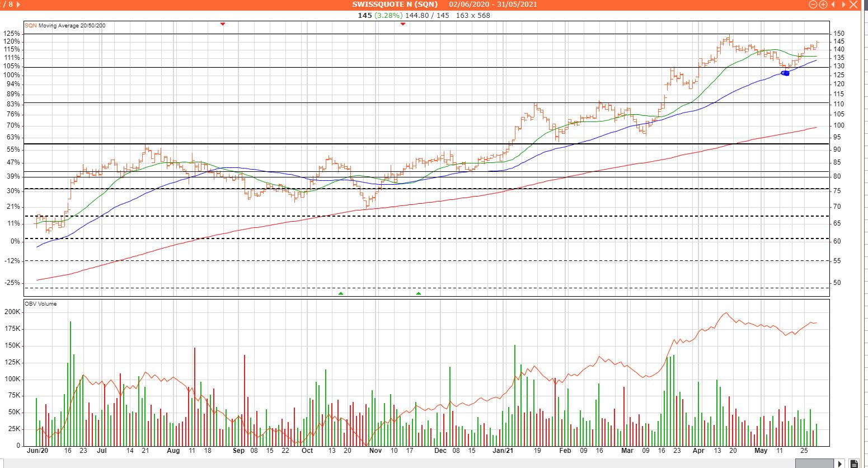
Task: Click the OBV Volume indicator label
Action: [x=40, y=304]
